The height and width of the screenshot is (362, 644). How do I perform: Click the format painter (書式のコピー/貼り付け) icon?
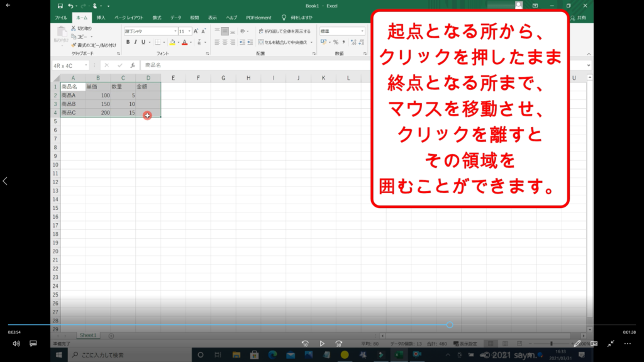click(74, 45)
